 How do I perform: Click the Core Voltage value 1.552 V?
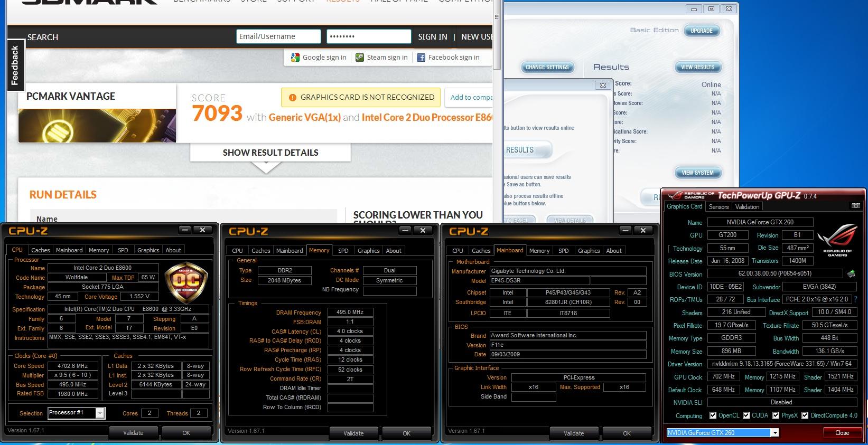pyautogui.click(x=139, y=297)
